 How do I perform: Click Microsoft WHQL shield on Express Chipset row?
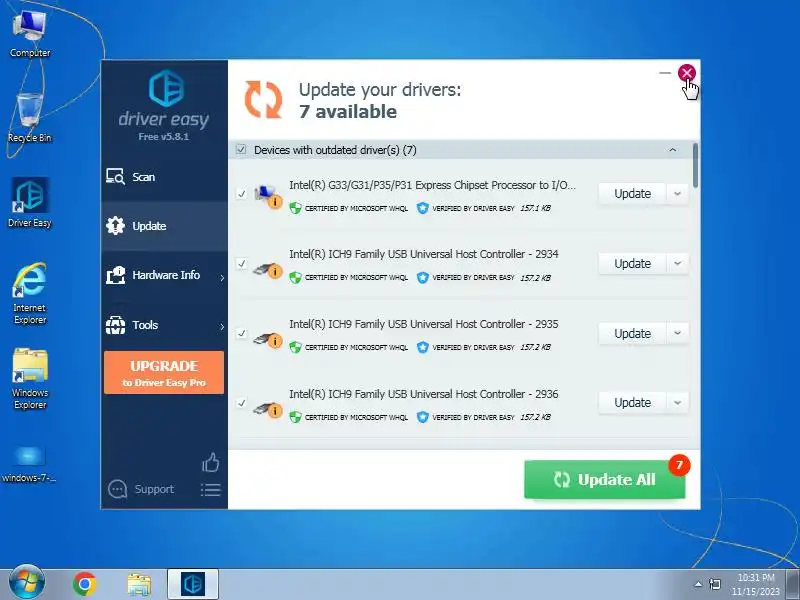295,208
